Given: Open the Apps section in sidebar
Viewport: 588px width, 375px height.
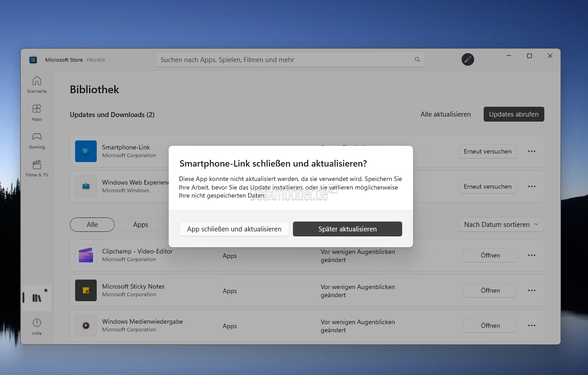Looking at the screenshot, I should [x=37, y=113].
